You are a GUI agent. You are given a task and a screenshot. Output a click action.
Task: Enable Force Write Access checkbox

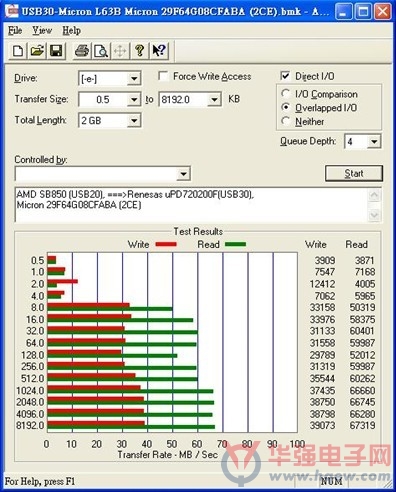163,76
